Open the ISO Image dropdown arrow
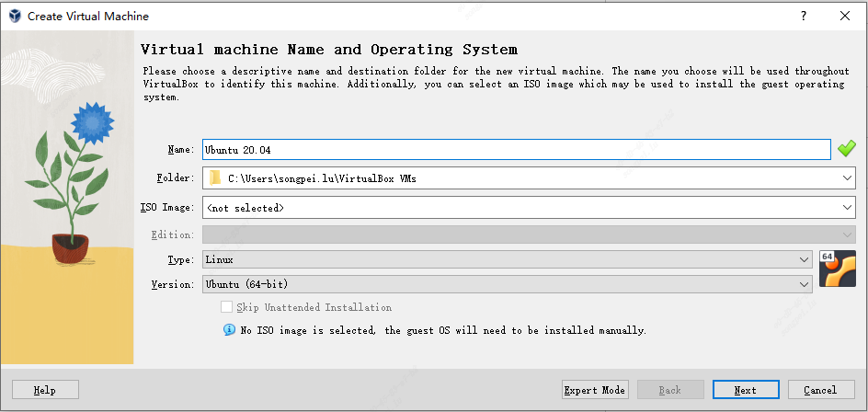Image resolution: width=868 pixels, height=412 pixels. 847,207
